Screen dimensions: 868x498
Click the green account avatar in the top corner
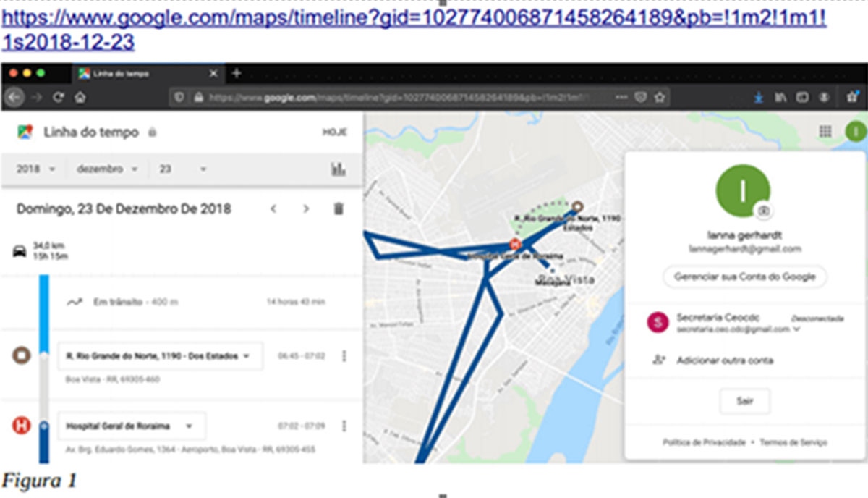[x=854, y=131]
